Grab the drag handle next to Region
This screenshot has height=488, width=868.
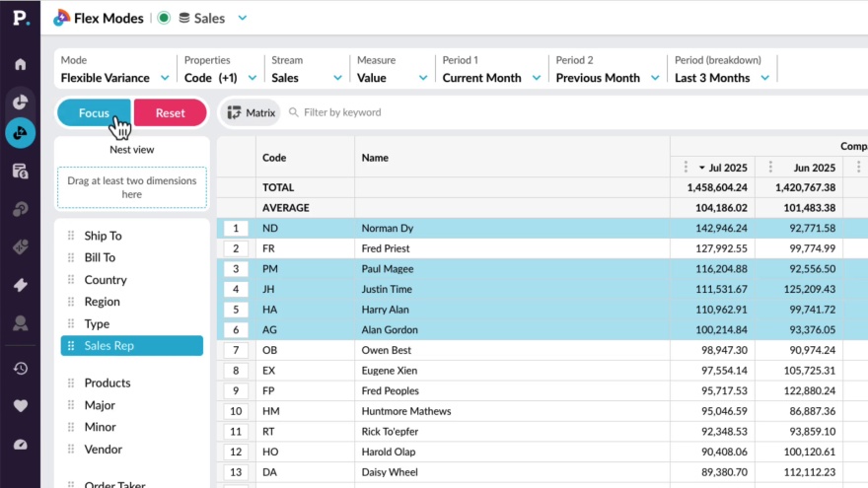point(71,302)
